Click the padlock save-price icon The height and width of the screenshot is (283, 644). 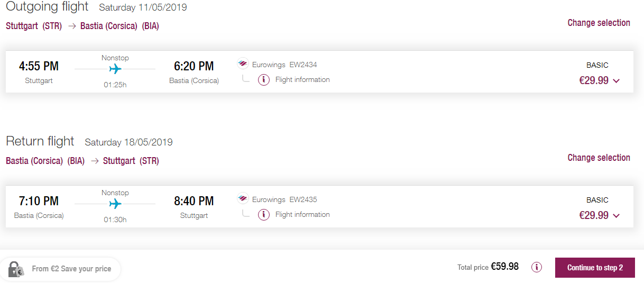[16, 269]
